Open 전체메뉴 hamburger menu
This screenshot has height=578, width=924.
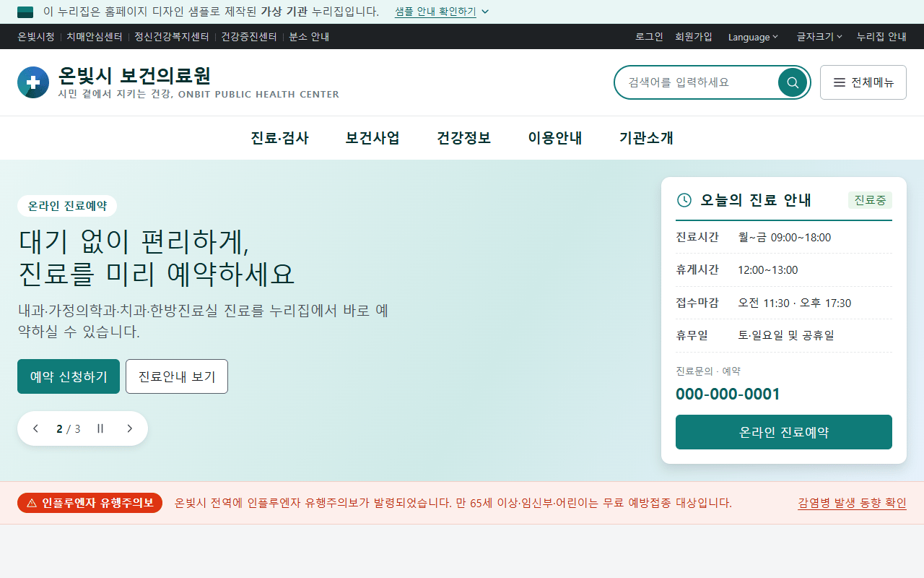(x=863, y=82)
